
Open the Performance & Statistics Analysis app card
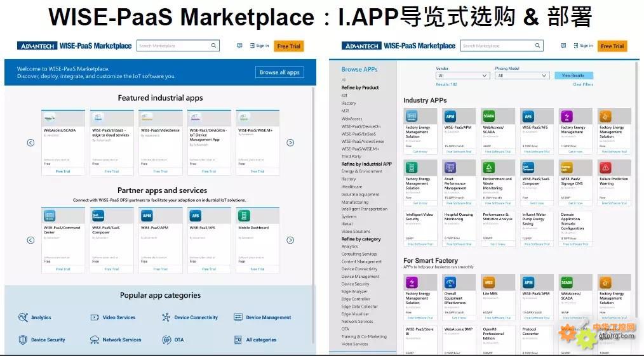click(x=498, y=229)
